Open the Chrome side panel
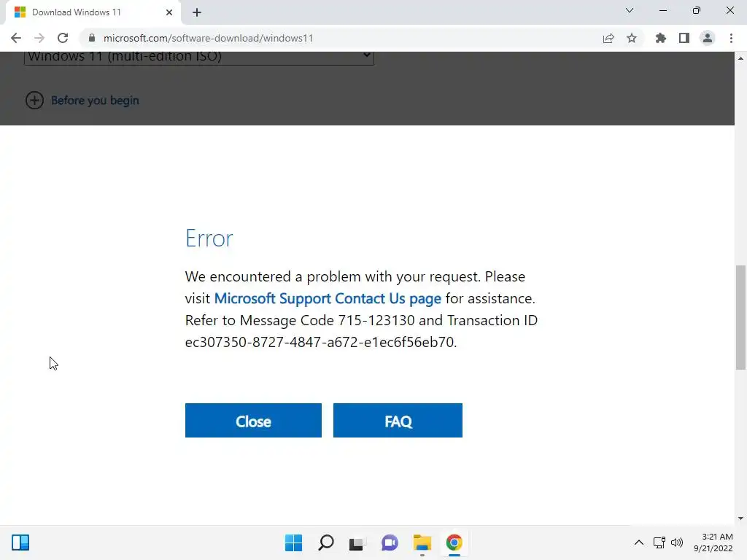747x560 pixels. [684, 38]
